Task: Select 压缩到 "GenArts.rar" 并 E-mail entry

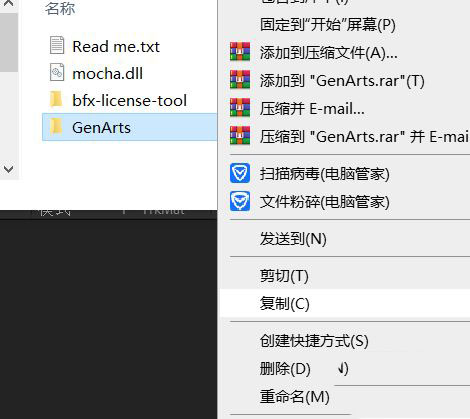Action: click(x=345, y=136)
